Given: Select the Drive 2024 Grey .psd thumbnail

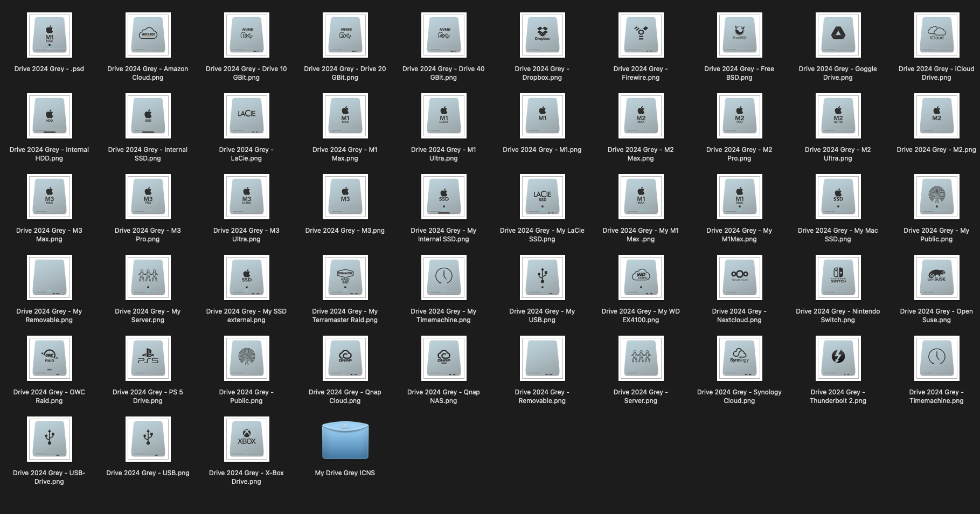Looking at the screenshot, I should [x=49, y=35].
